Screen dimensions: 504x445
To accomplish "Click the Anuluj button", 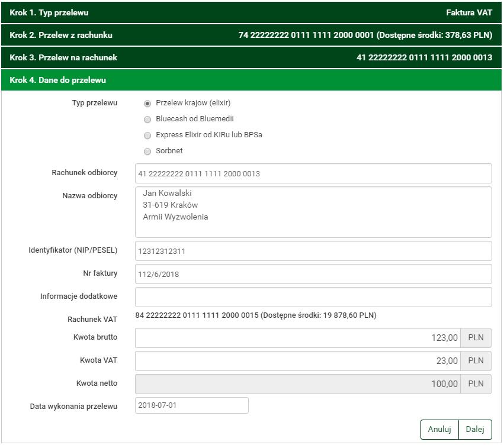I will click(x=439, y=429).
